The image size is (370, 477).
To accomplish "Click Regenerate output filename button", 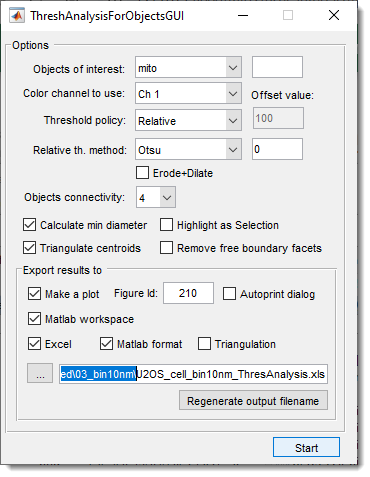I will pyautogui.click(x=253, y=401).
